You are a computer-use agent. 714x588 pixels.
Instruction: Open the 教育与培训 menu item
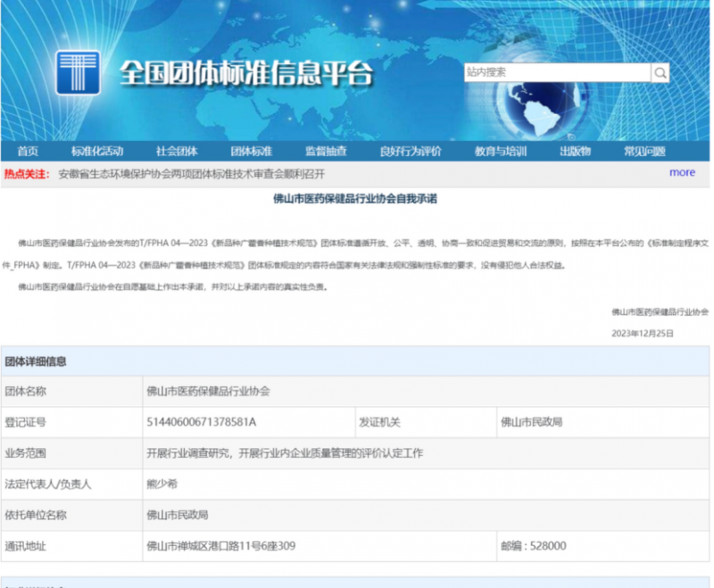tap(501, 151)
